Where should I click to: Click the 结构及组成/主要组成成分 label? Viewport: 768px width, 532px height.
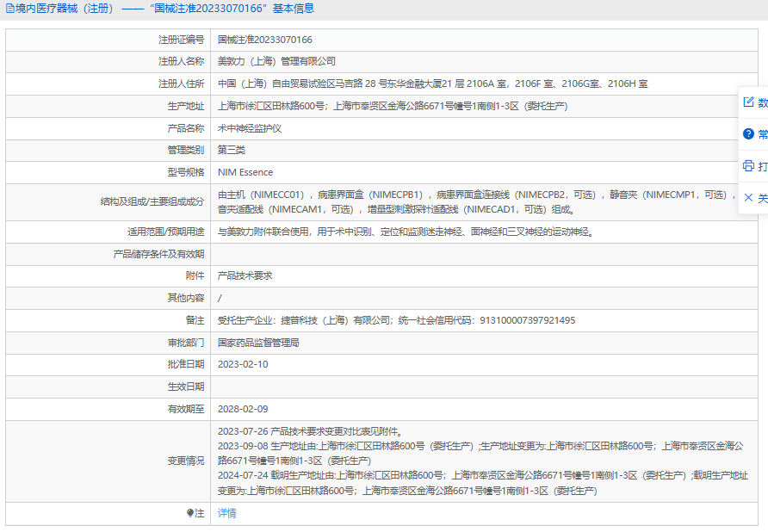point(152,201)
